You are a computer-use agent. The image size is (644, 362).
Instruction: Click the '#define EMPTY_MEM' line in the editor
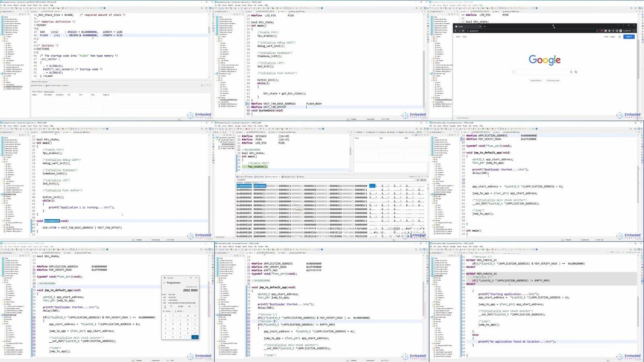287,270
